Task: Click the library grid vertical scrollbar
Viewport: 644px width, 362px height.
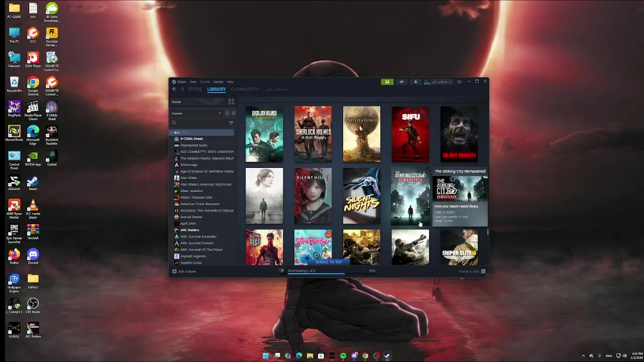Action: 488,231
